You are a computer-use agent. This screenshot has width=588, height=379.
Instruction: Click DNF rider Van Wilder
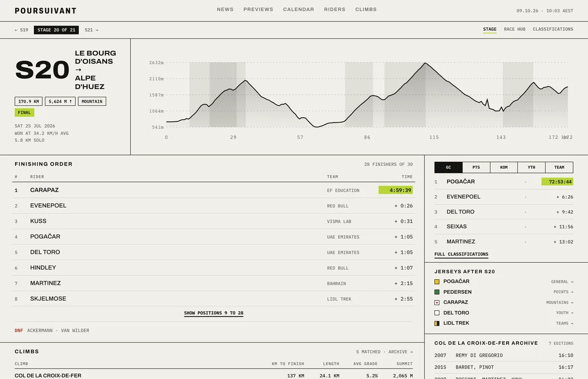tap(75, 331)
